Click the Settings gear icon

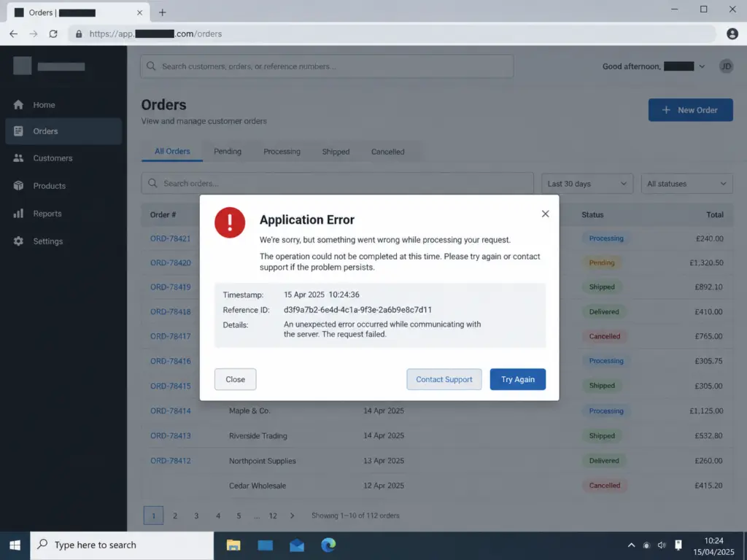(18, 241)
